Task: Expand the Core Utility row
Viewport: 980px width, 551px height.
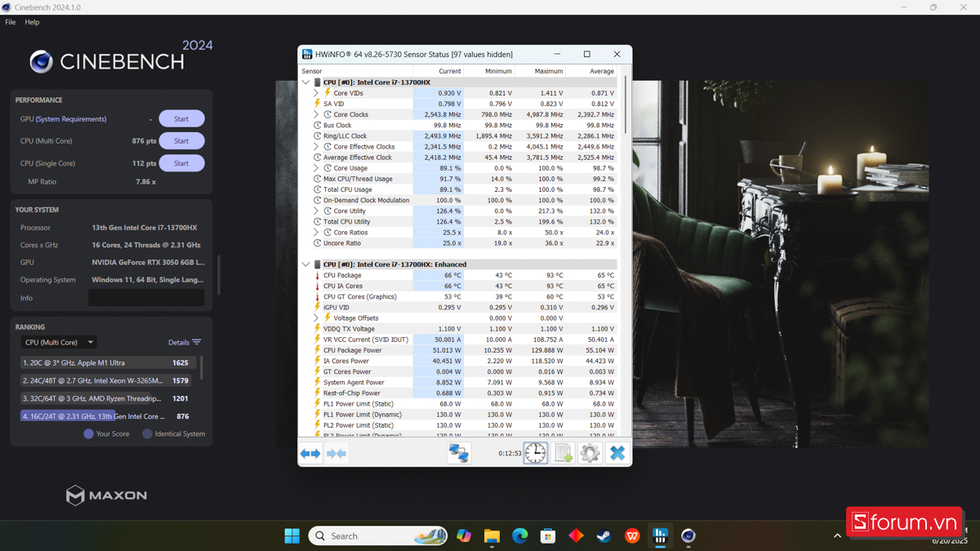Action: pyautogui.click(x=316, y=211)
